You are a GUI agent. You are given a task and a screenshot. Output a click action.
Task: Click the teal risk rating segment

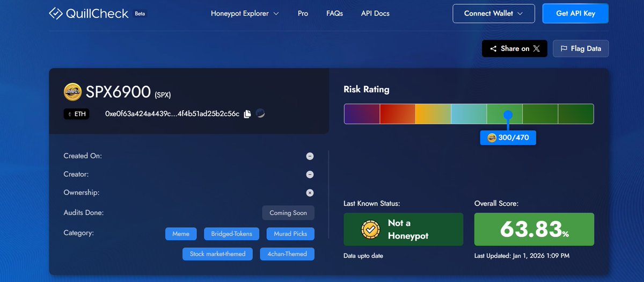469,114
